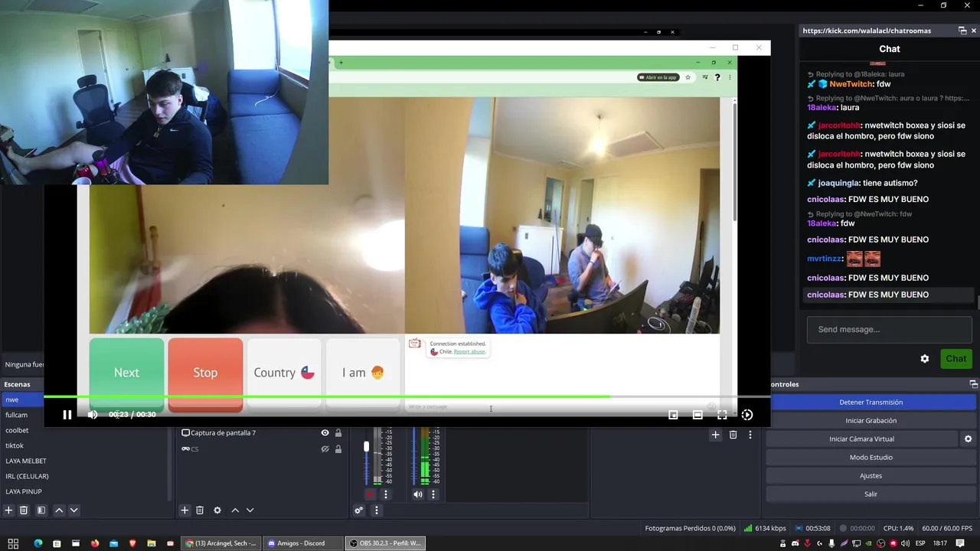Open Ajustes settings

(871, 475)
